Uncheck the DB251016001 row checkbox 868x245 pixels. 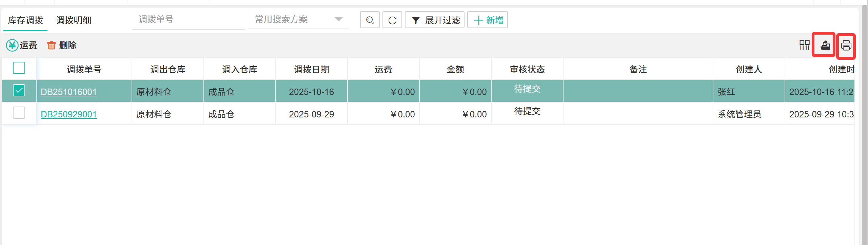coord(19,91)
